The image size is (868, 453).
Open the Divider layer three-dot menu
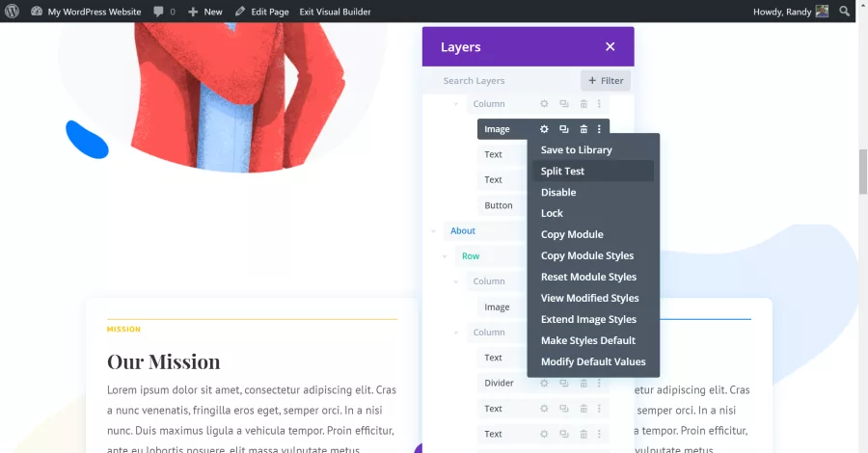pos(599,383)
